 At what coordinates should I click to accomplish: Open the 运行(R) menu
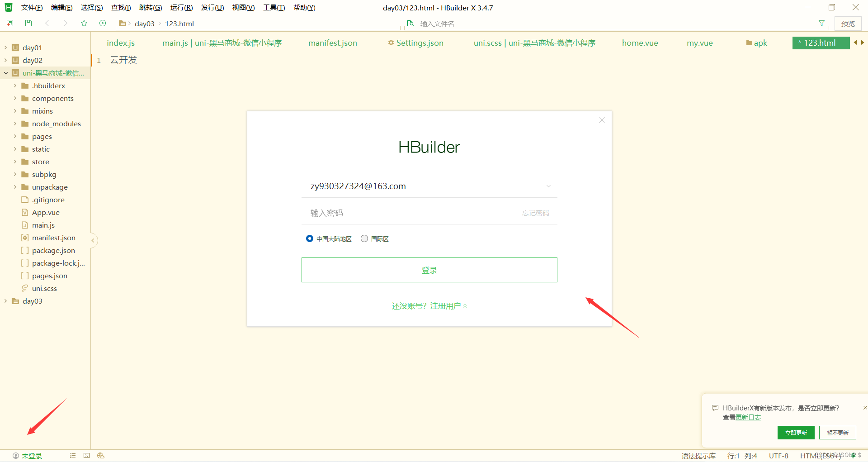point(181,8)
